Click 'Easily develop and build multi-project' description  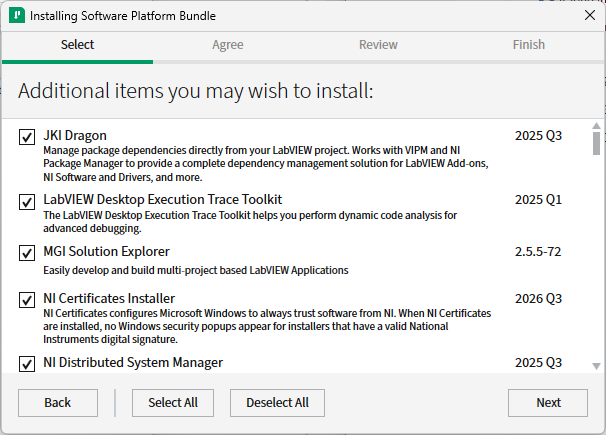coord(196,270)
